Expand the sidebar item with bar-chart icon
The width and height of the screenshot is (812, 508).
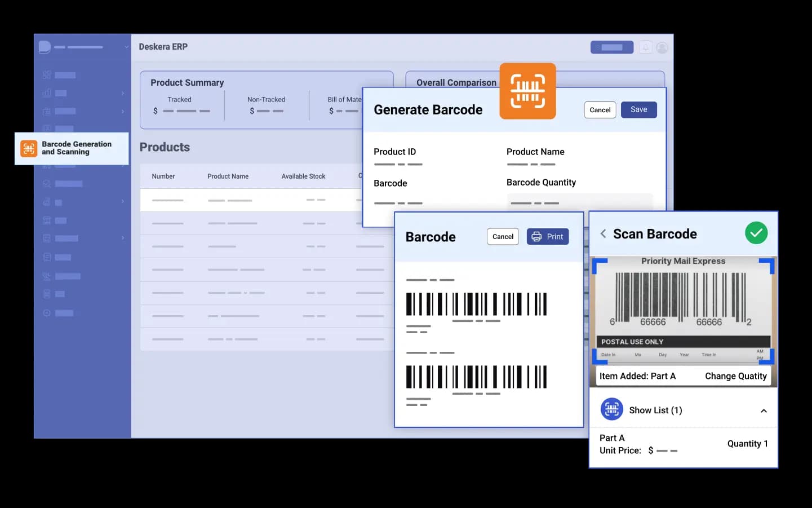pyautogui.click(x=122, y=93)
